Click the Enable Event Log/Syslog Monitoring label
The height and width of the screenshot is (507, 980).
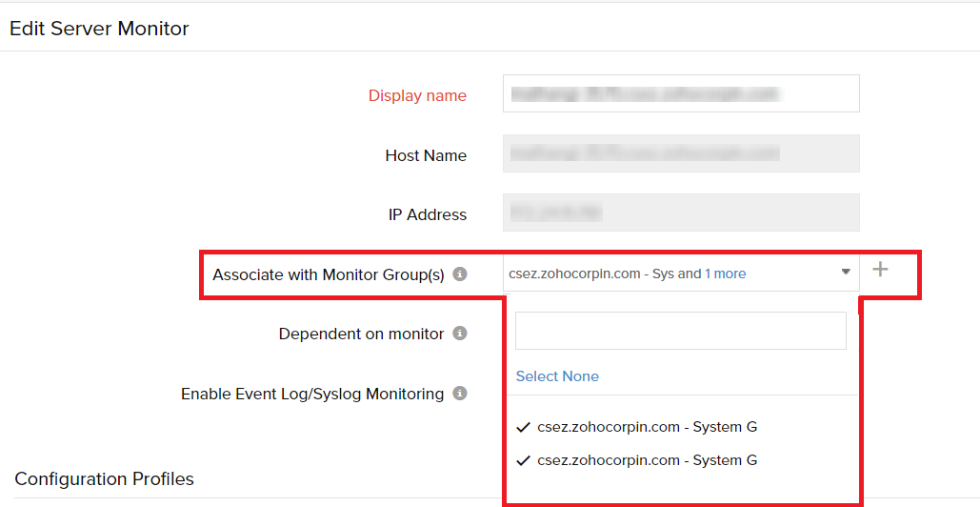coord(312,394)
